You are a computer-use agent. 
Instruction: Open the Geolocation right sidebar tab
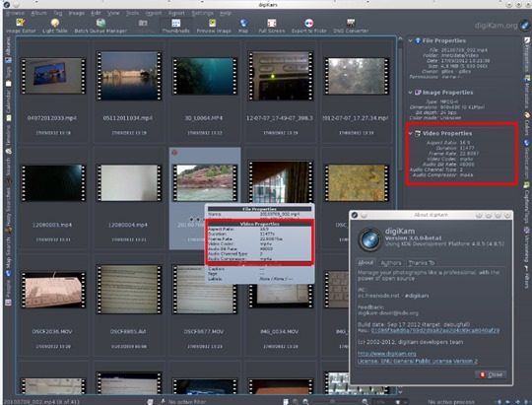pos(526,160)
